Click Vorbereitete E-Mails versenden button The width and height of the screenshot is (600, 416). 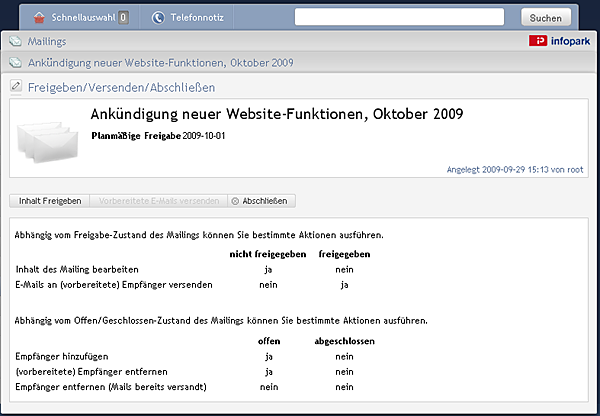[159, 201]
